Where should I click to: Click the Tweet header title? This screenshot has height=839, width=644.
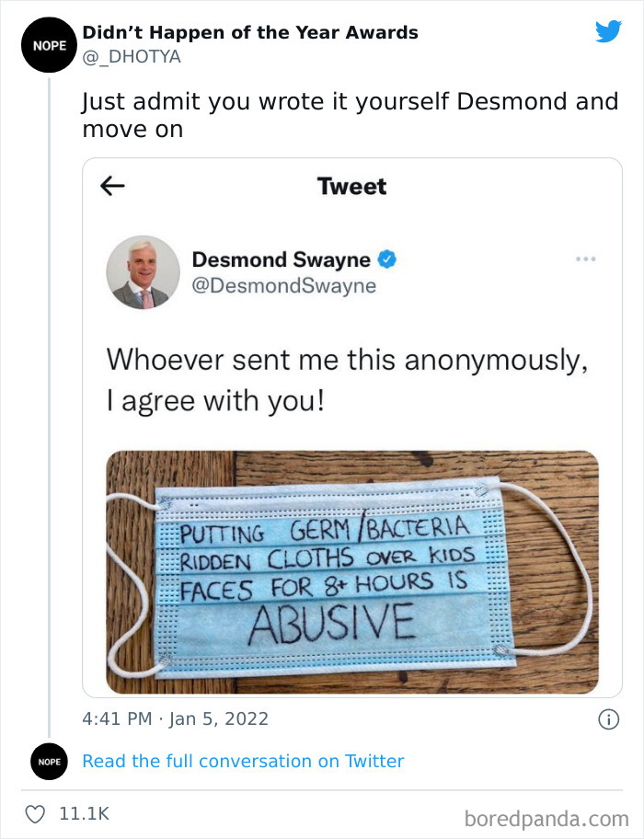click(x=351, y=187)
